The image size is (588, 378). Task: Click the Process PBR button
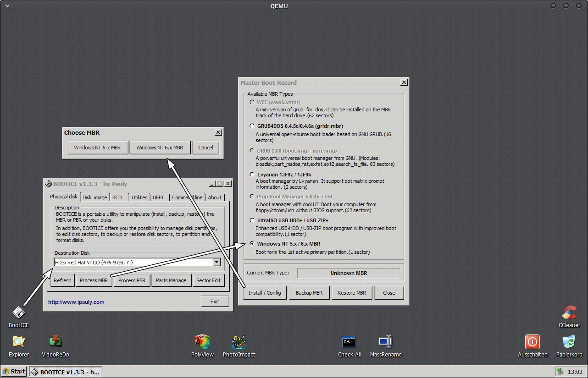[x=132, y=280]
